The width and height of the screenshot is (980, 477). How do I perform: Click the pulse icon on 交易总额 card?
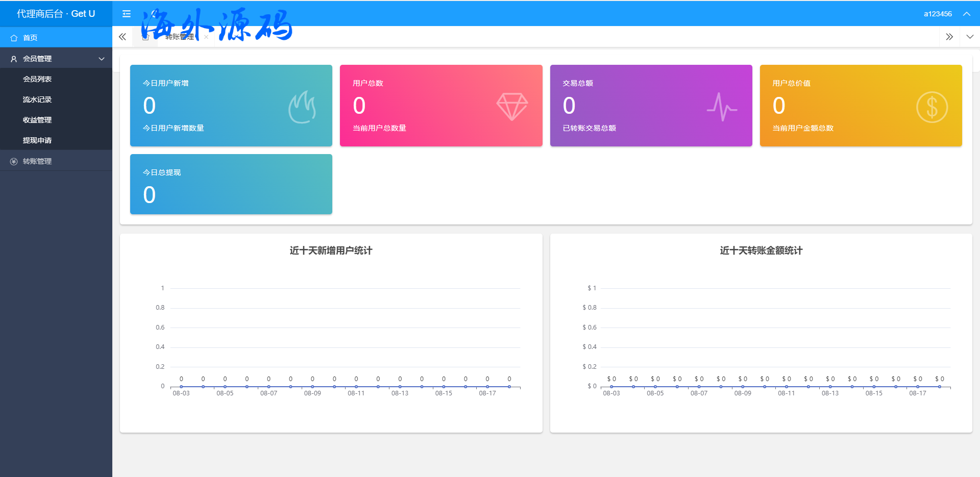722,107
